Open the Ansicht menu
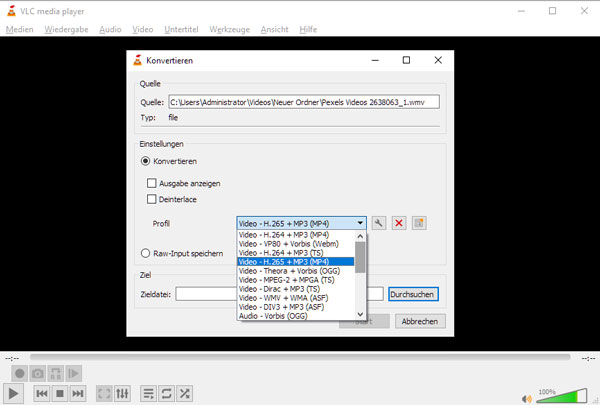The image size is (600, 405). pos(274,29)
